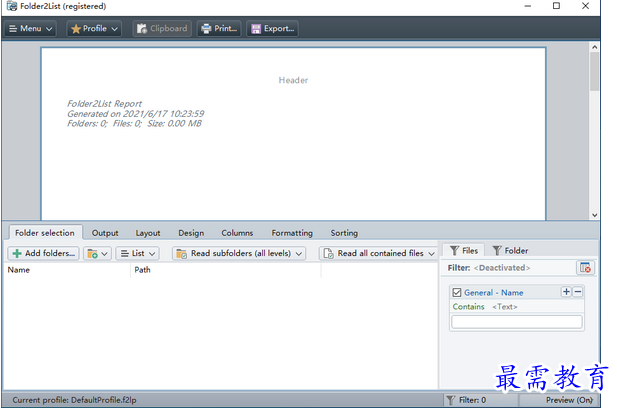This screenshot has height=409, width=617.
Task: Go to the Formatting tab
Action: pyautogui.click(x=292, y=233)
